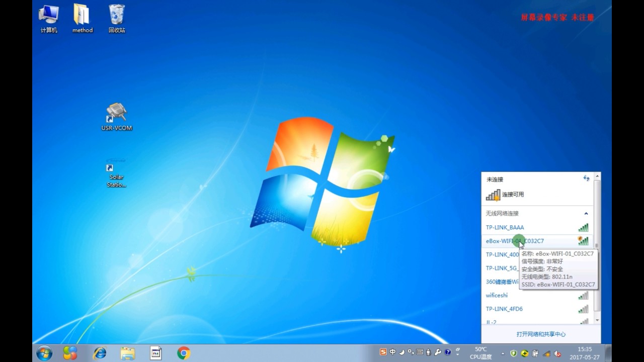Click the muted volume tray icon
The width and height of the screenshot is (644, 362).
[x=557, y=353]
